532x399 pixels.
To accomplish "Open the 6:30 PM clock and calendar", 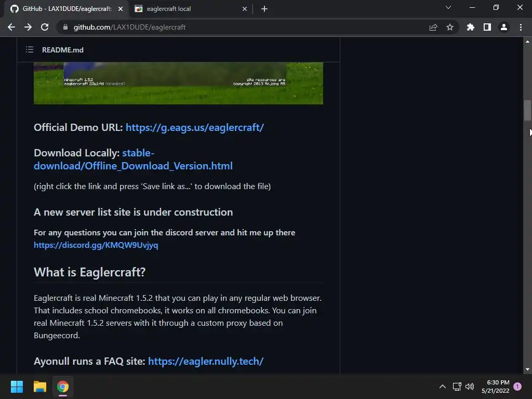I will pyautogui.click(x=495, y=387).
